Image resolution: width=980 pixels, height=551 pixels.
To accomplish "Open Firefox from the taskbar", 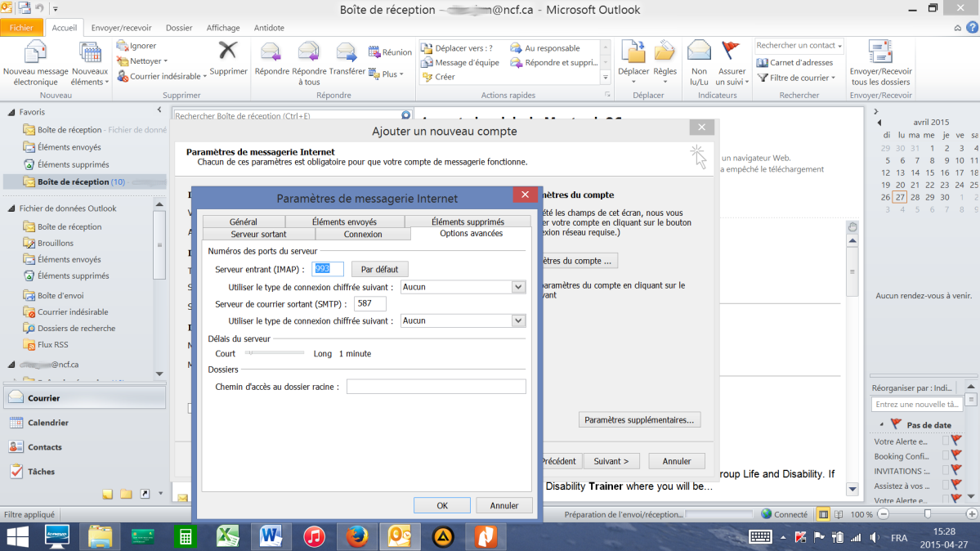I will (357, 536).
